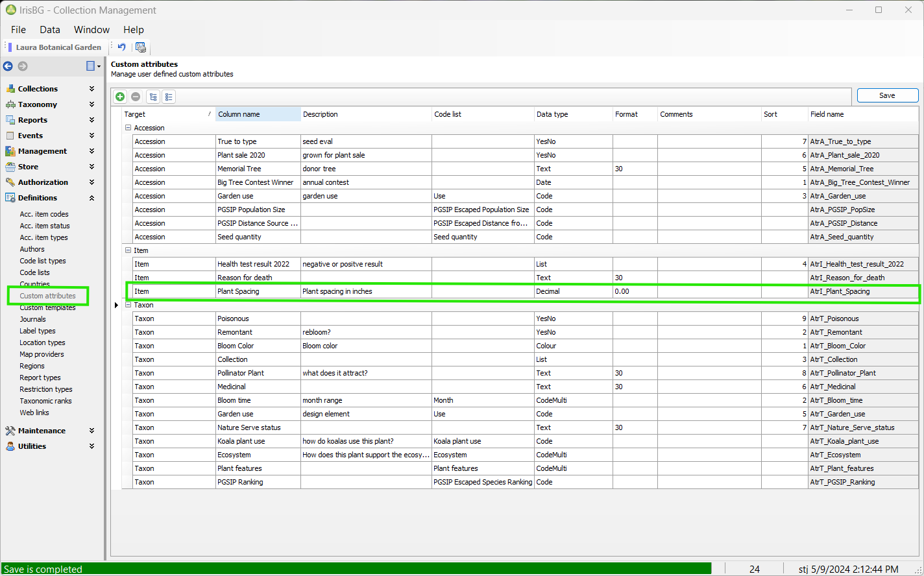924x576 pixels.
Task: Open the Data menu
Action: tap(49, 30)
